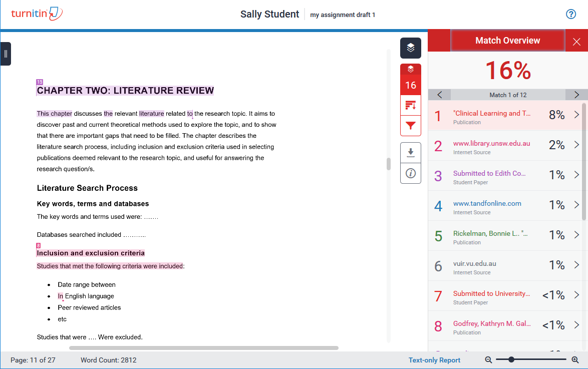Viewport: 588px width, 369px height.
Task: Expand match 4 www.tandfonline.com chevron
Action: coord(576,205)
